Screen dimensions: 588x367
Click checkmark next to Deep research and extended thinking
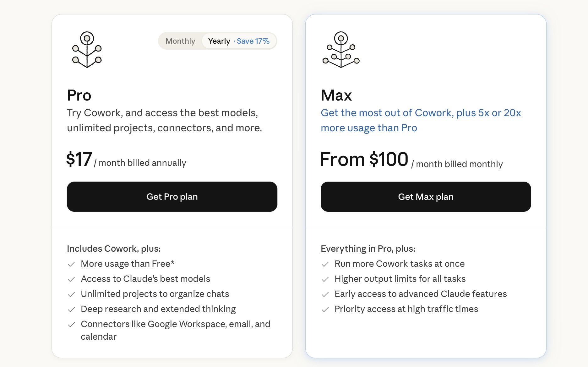click(71, 309)
